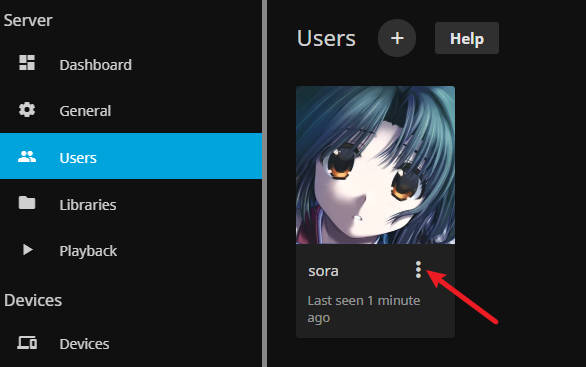Click the Users people icon in sidebar
The width and height of the screenshot is (586, 367).
tap(27, 157)
